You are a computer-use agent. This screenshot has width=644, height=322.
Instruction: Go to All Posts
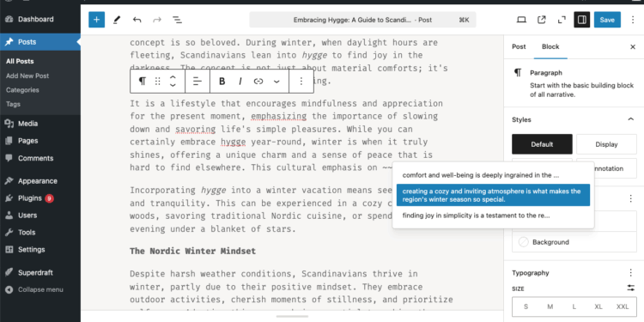20,61
